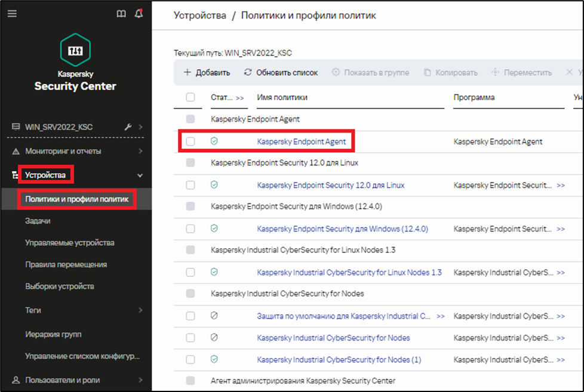Click the Kaspersky Security Center hexagon logo
584x392 pixels.
coord(75,50)
